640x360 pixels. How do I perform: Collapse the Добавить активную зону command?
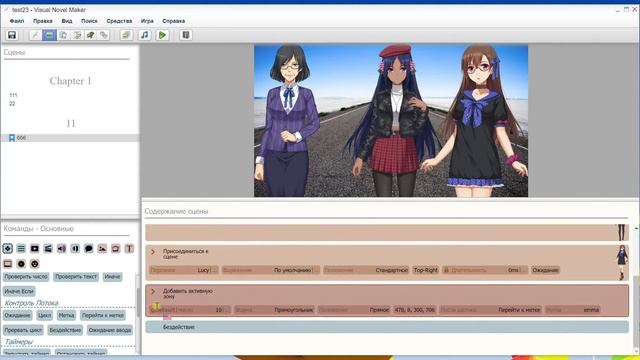pos(153,291)
